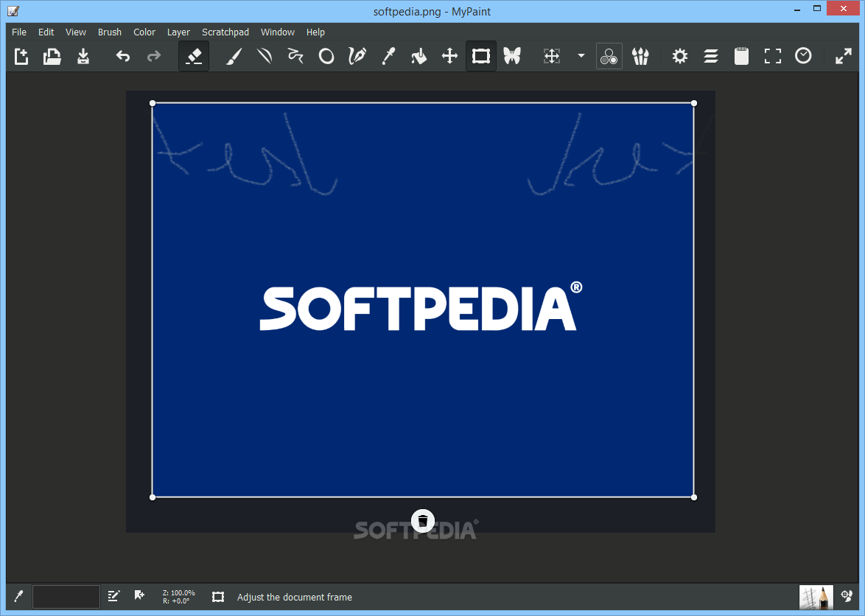
Task: Save the document with download-arrow icon
Action: [83, 56]
